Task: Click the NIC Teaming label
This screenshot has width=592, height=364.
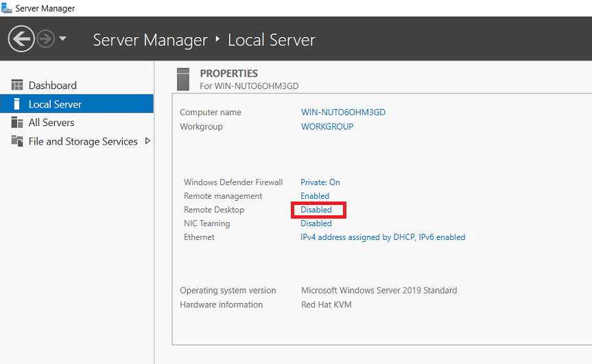Action: pos(207,223)
